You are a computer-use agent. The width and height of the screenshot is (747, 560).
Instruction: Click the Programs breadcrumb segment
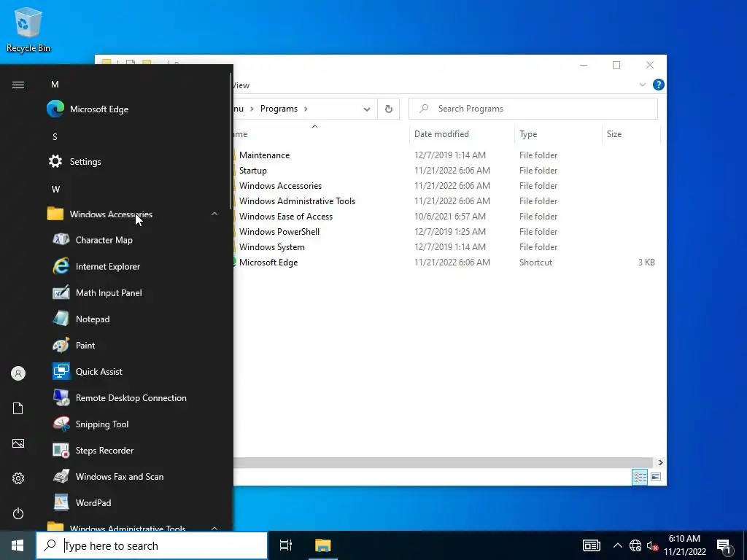click(x=279, y=109)
